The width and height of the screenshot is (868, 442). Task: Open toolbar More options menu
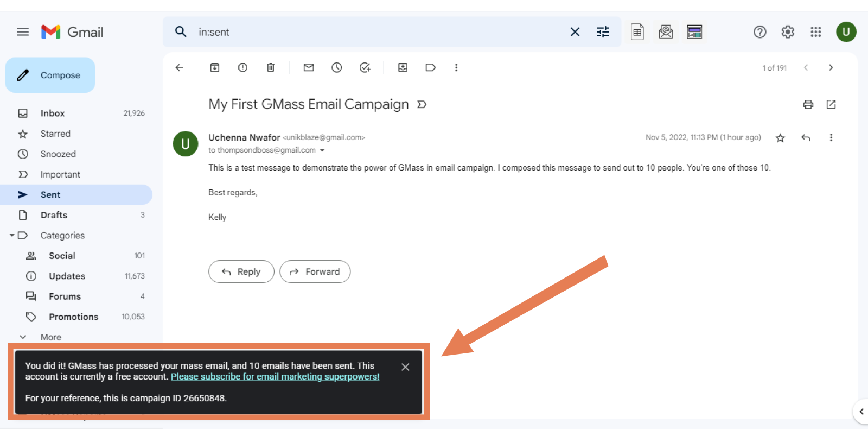(x=456, y=67)
